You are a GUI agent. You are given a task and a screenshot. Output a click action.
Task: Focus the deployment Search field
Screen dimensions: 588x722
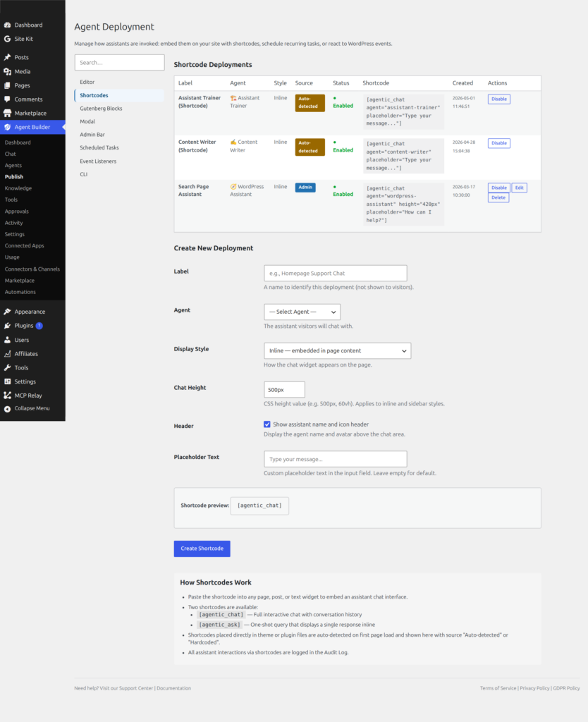(x=119, y=63)
